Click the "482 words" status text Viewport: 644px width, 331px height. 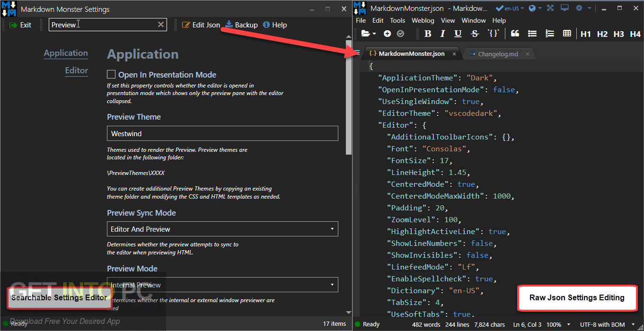pyautogui.click(x=425, y=324)
